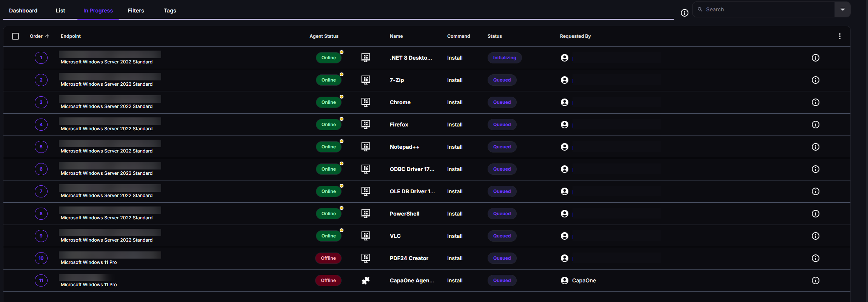Tick the select-all checkbox in the table header
Viewport: 868px width, 302px height.
15,36
